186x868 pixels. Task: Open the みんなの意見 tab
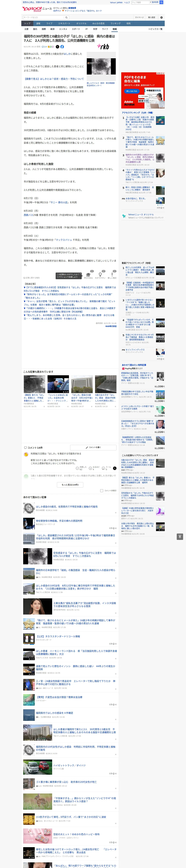pyautogui.click(x=99, y=24)
